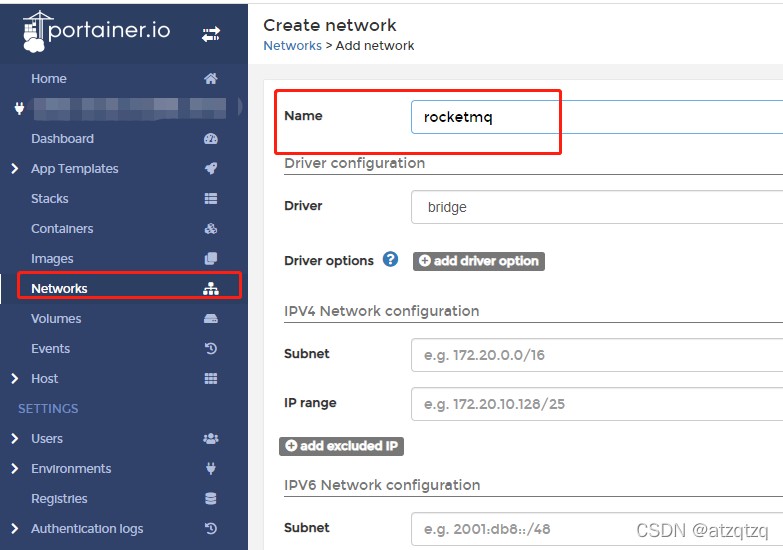Expand the Authentication logs chevron
Screen dimensions: 783x550
coord(14,529)
